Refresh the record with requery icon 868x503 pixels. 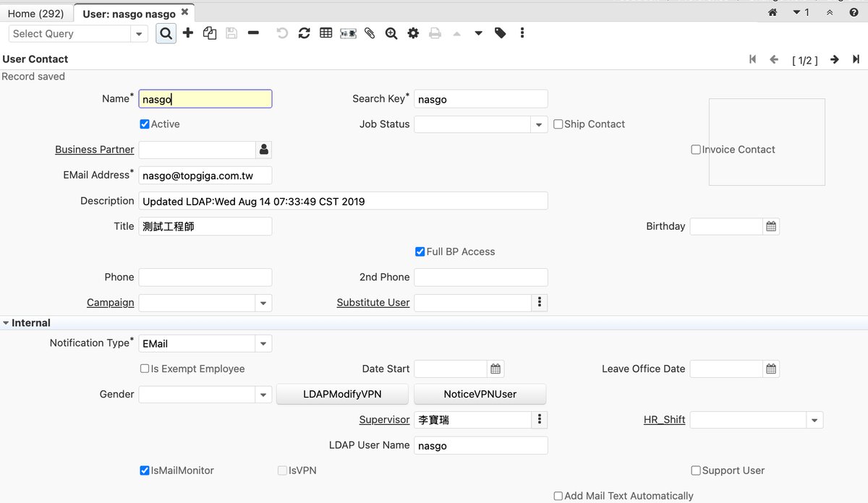click(x=305, y=33)
